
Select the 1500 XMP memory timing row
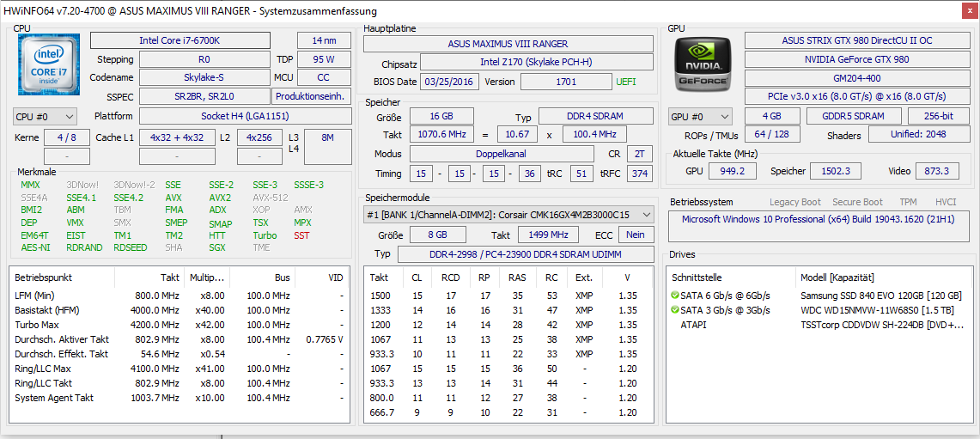coord(508,296)
